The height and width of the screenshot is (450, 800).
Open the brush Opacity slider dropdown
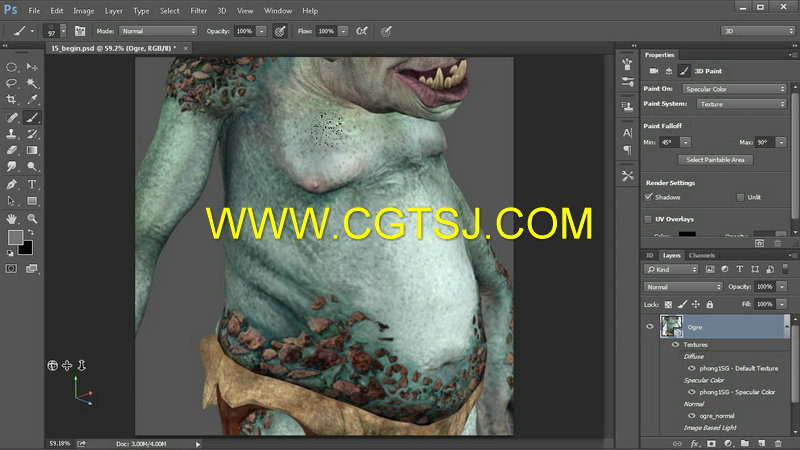[x=262, y=31]
